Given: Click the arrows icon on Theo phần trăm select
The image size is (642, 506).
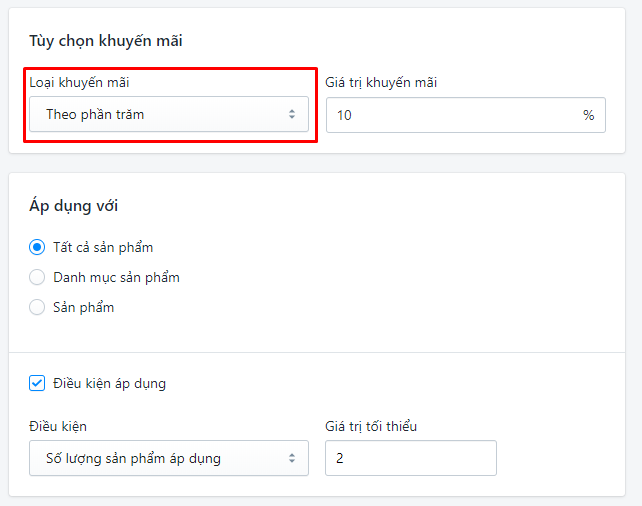Looking at the screenshot, I should [x=292, y=114].
